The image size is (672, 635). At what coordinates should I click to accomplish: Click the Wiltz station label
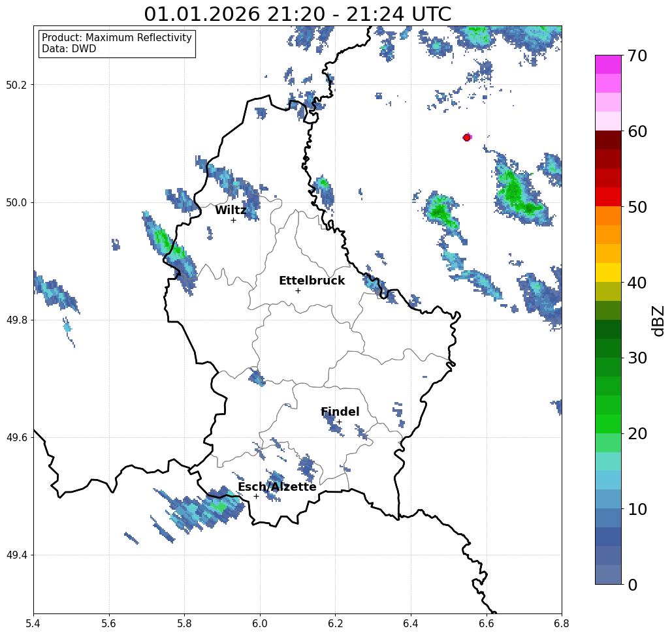click(x=231, y=209)
